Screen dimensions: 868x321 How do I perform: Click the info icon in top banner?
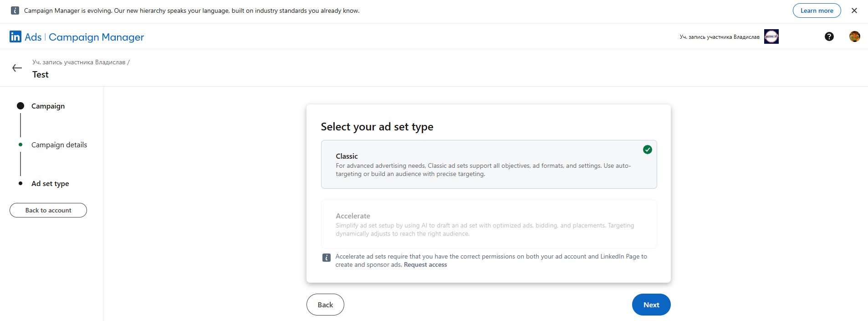click(x=15, y=10)
